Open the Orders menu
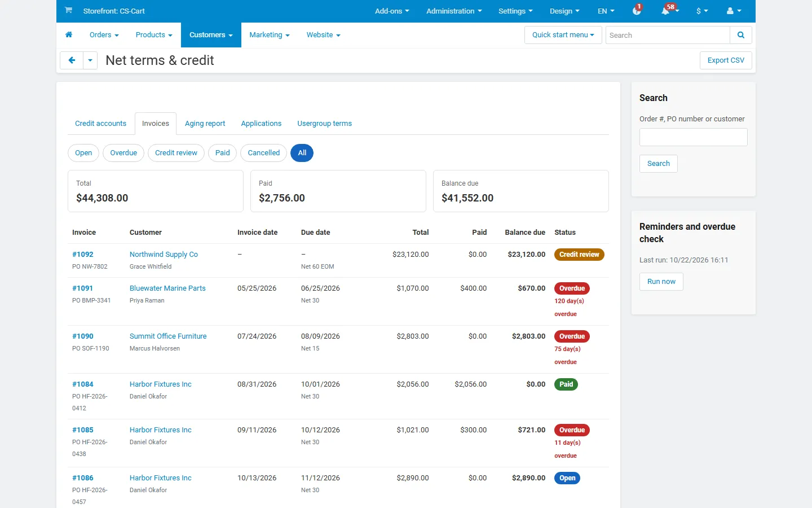This screenshot has width=812, height=508. pyautogui.click(x=104, y=35)
